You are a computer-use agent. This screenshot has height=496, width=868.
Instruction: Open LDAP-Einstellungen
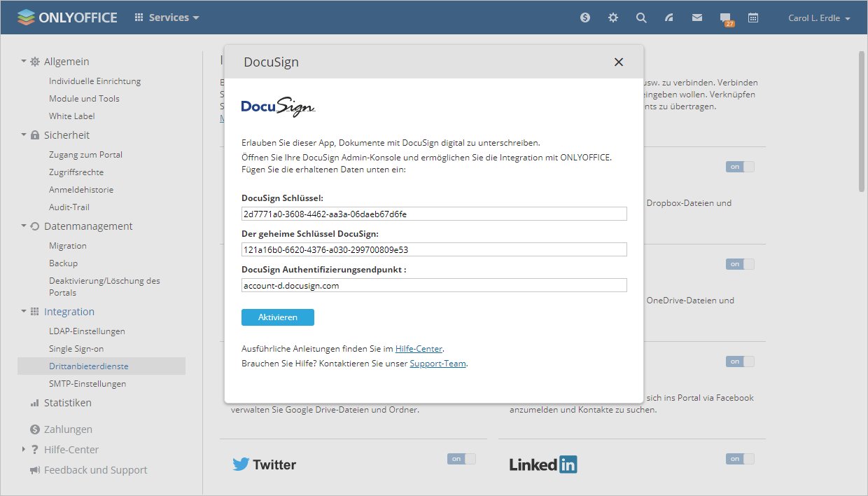87,331
